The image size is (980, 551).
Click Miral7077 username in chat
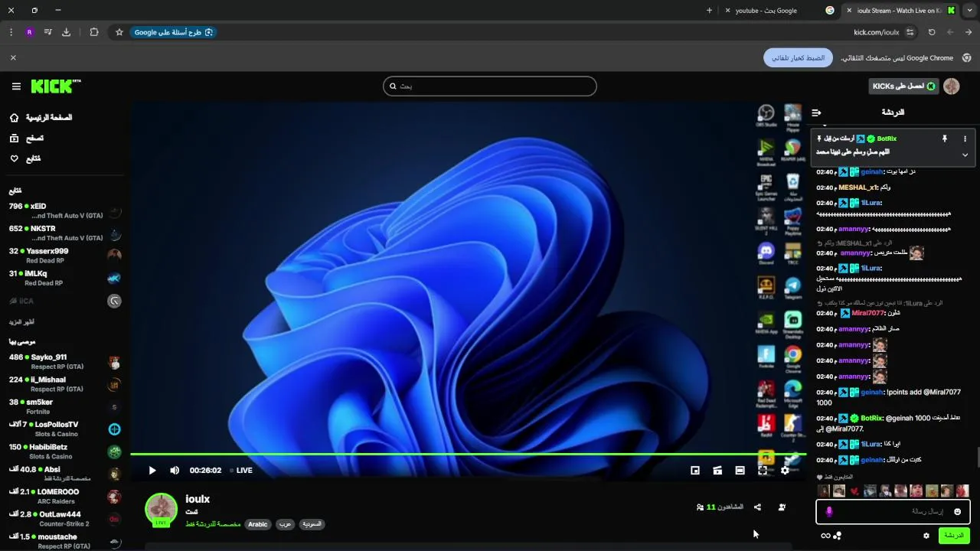coord(867,313)
